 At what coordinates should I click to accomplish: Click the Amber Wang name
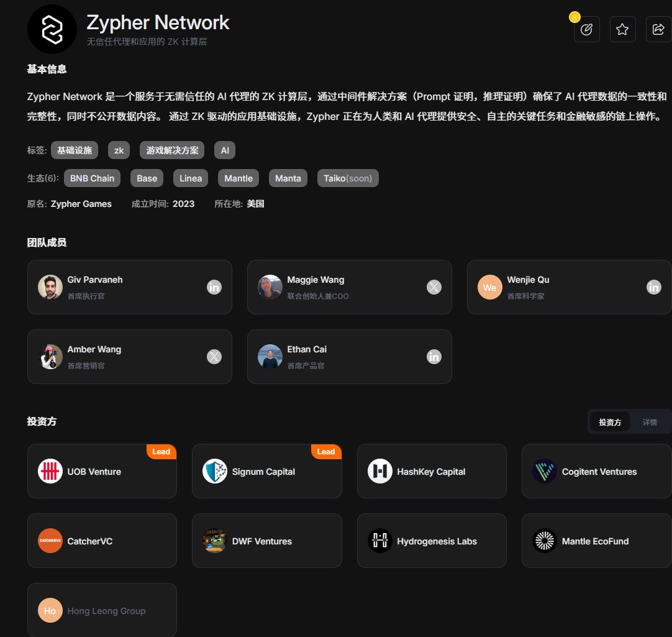tap(94, 349)
